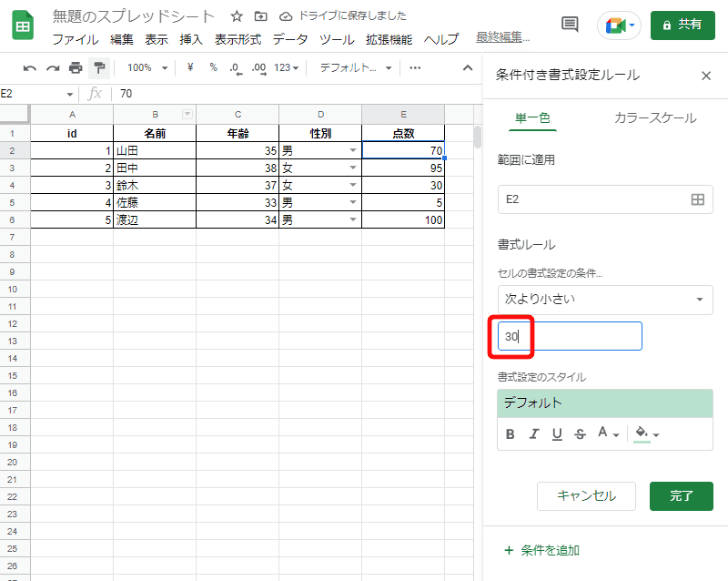Viewport: 728px width, 581px height.
Task: Expand the gender dropdown in cell D2
Action: 352,150
